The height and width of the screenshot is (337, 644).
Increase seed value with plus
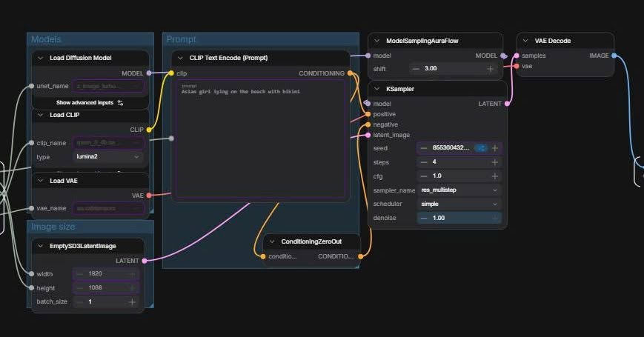click(x=495, y=148)
